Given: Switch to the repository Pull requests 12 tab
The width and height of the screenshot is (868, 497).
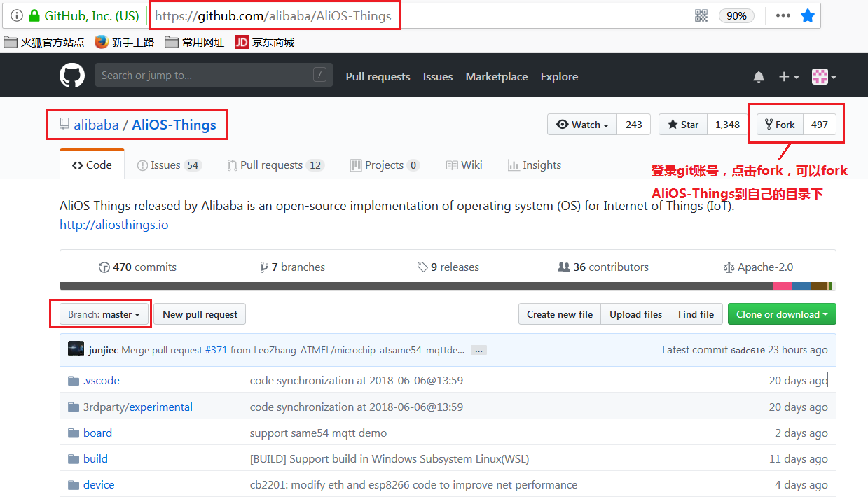Looking at the screenshot, I should 275,165.
